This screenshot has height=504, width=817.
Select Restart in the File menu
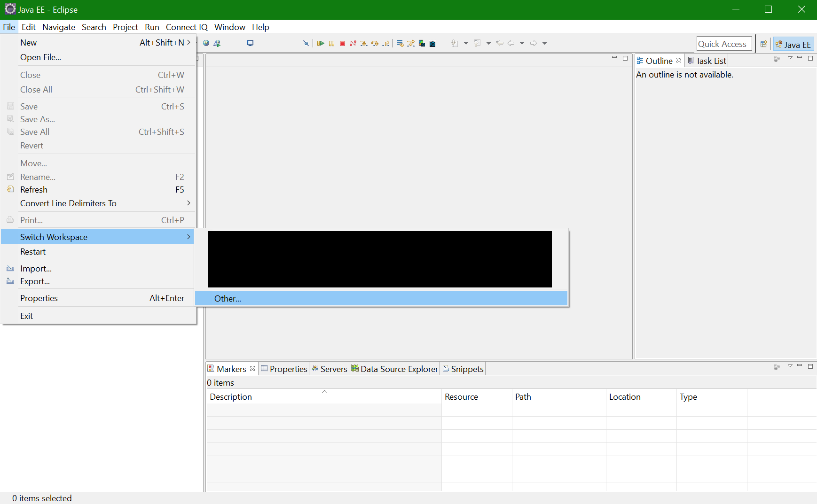pos(98,251)
